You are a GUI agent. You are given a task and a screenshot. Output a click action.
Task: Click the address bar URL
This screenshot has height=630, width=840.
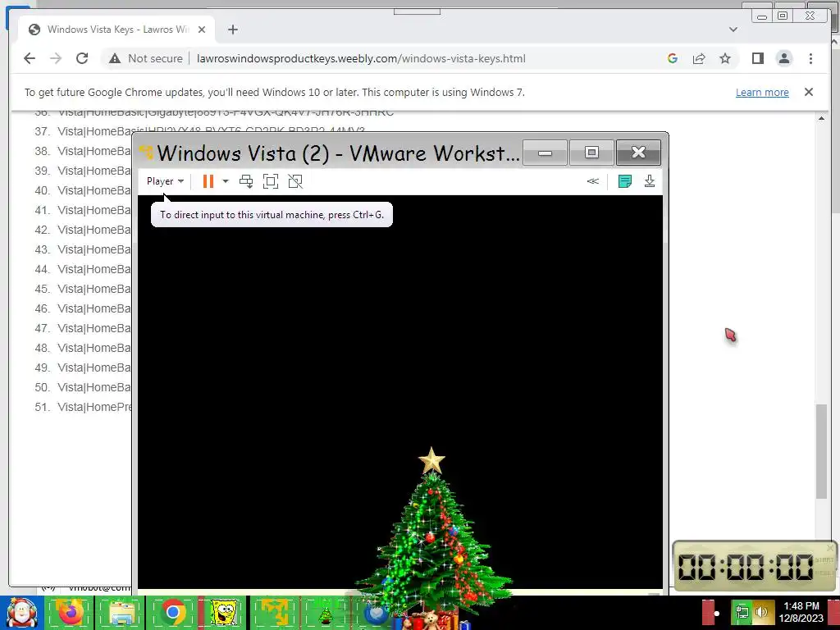pyautogui.click(x=361, y=58)
